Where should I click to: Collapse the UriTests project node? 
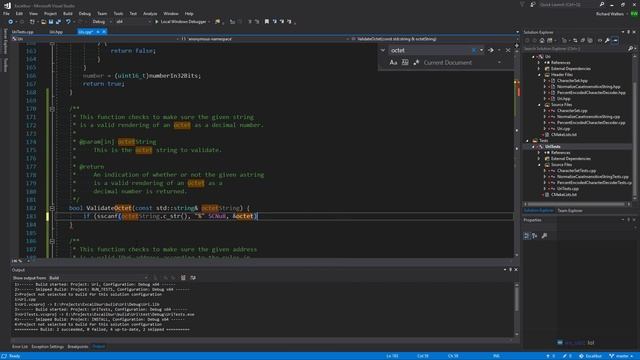pos(533,147)
